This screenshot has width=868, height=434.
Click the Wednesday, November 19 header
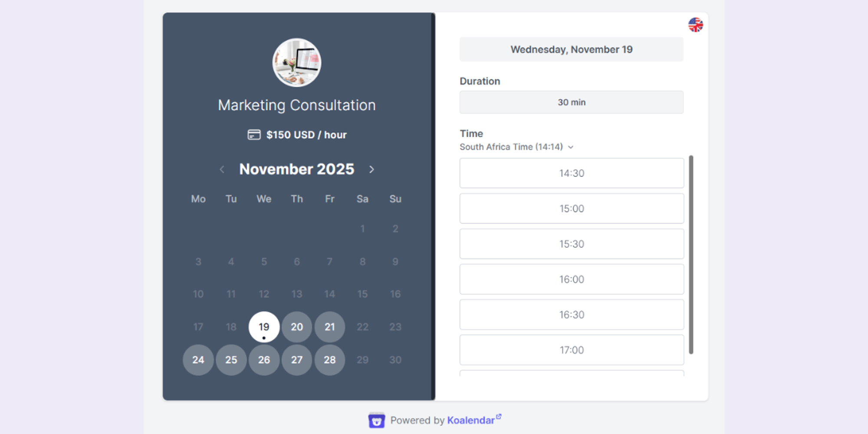coord(571,49)
